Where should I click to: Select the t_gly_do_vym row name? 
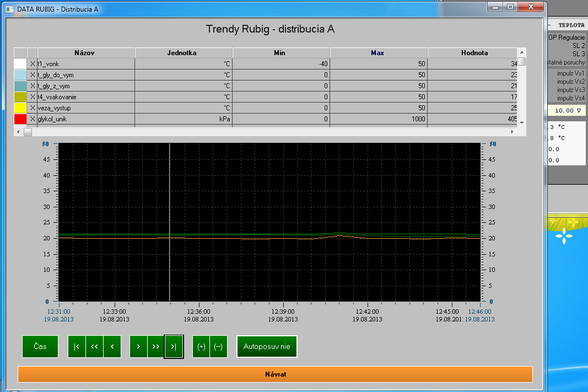pos(56,75)
